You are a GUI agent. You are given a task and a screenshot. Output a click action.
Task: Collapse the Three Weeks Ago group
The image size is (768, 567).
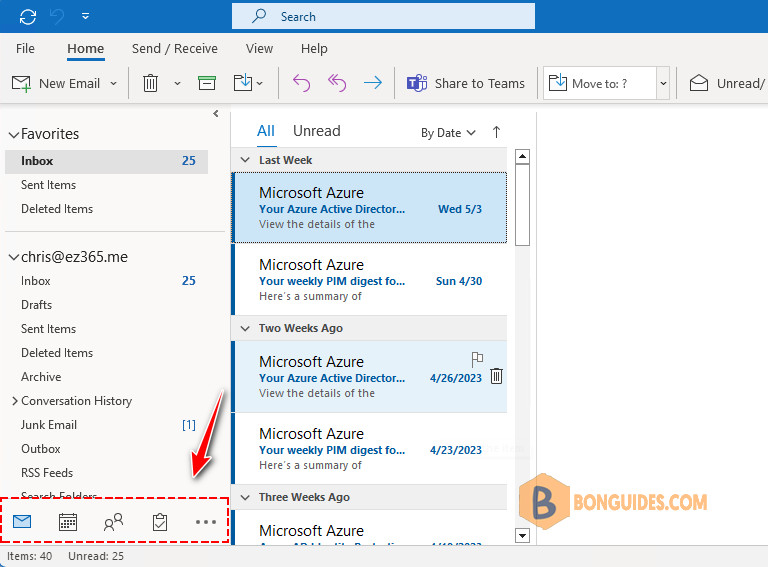(x=245, y=497)
